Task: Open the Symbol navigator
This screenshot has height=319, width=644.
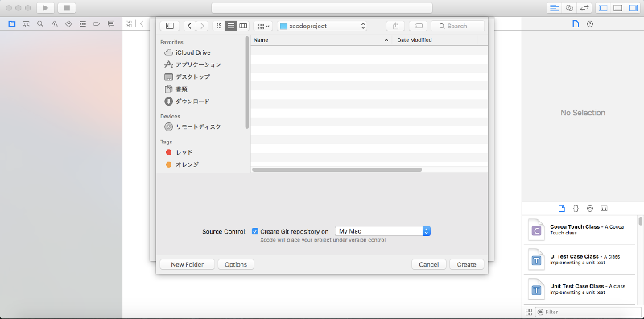Action: point(27,24)
